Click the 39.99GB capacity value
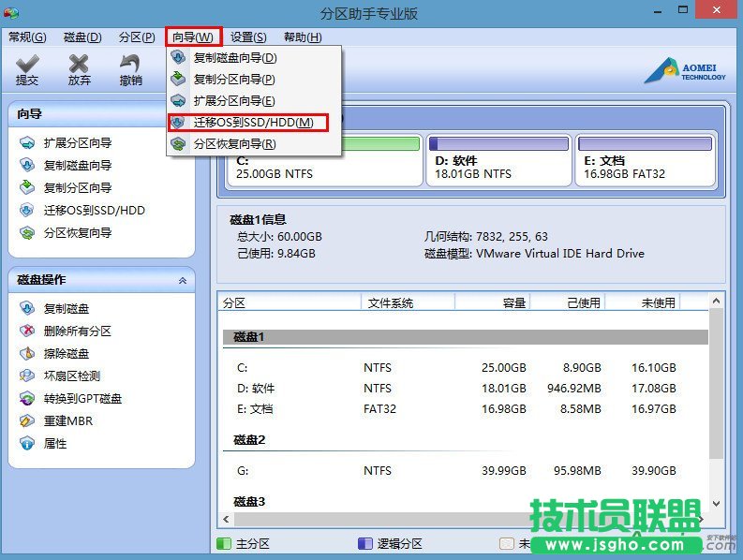Viewport: 743px width, 560px height. [x=504, y=470]
